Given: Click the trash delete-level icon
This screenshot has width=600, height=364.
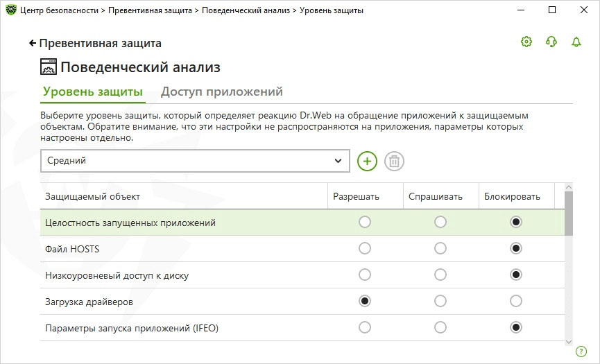Looking at the screenshot, I should [394, 161].
